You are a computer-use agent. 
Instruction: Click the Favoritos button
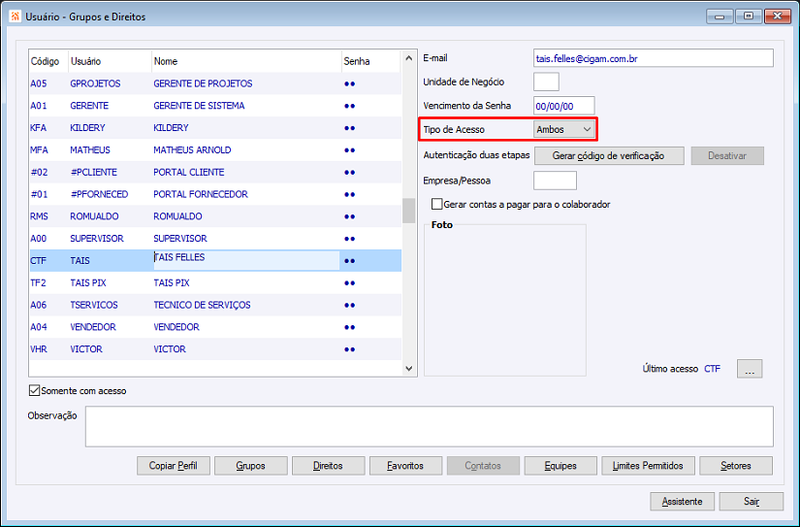pyautogui.click(x=406, y=466)
